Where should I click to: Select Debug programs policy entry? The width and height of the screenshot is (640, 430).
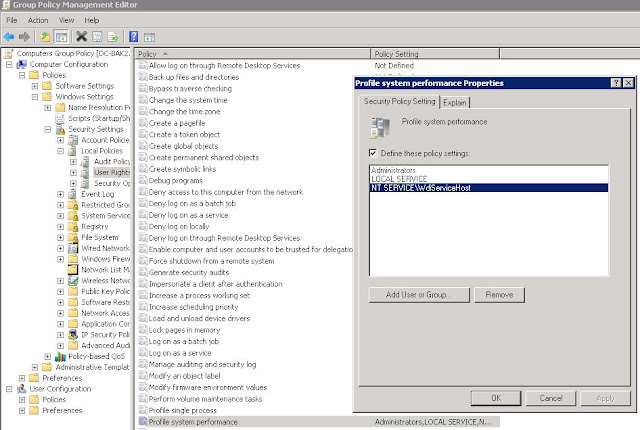click(x=176, y=180)
